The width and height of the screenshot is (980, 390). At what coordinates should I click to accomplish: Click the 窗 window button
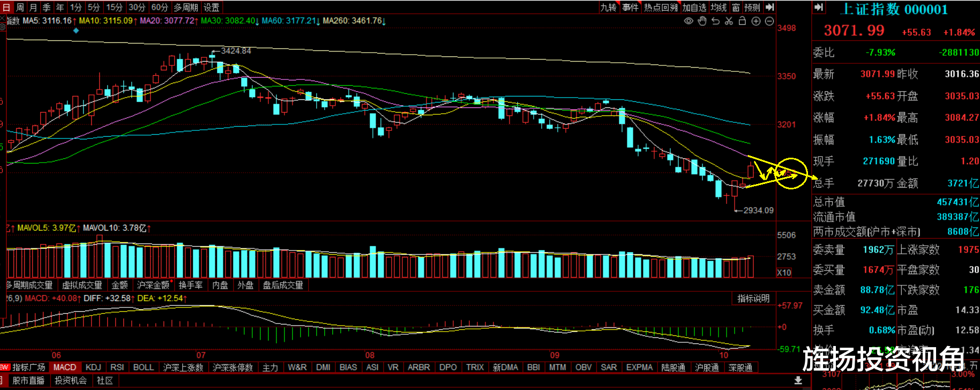point(736,7)
